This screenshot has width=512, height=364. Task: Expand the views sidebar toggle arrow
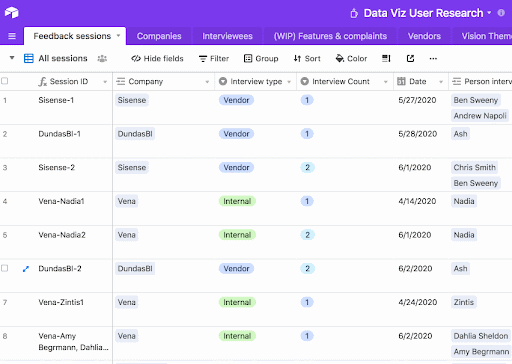tap(12, 58)
